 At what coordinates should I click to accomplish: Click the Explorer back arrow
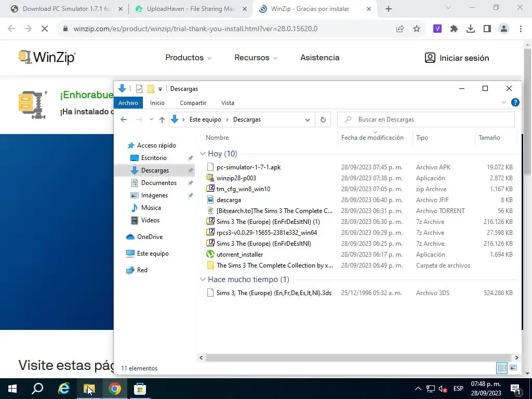click(124, 119)
